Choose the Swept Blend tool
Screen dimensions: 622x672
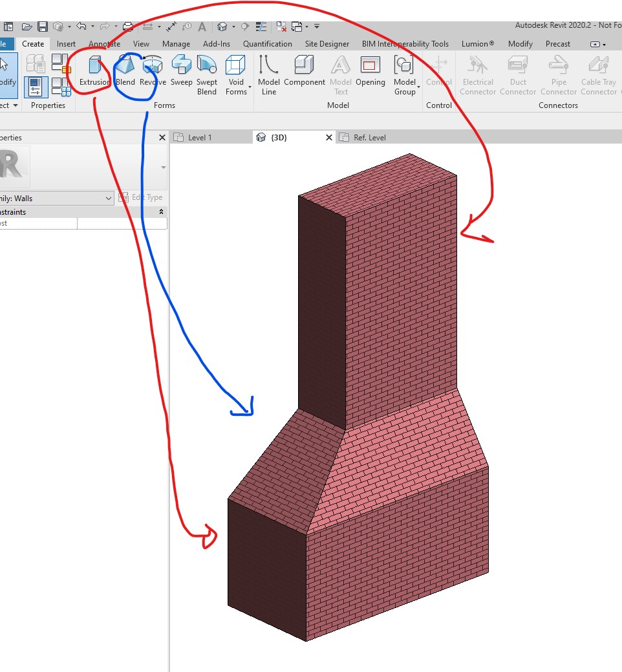point(207,76)
